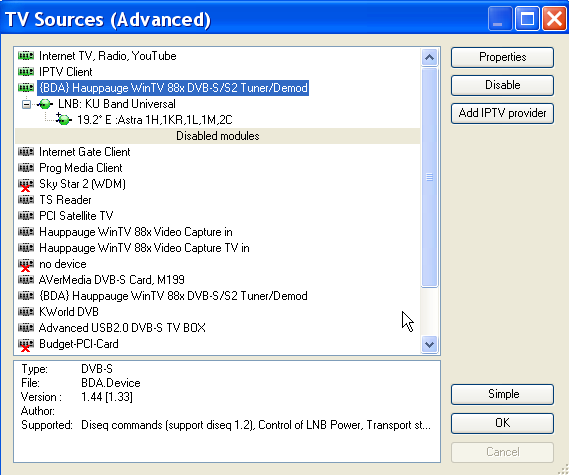Select the highlighted BDA Hauppauge DVB-S/S2 entry
569x475 pixels.
pos(173,88)
